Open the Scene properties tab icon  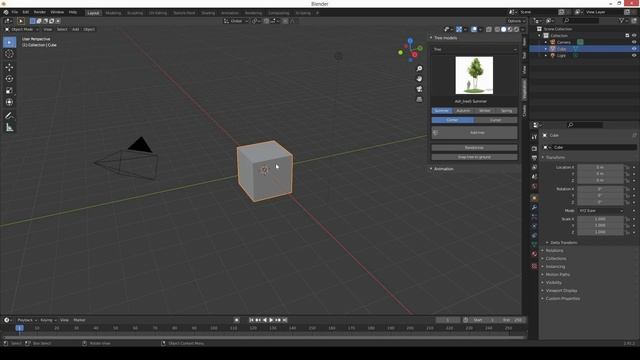(x=534, y=177)
